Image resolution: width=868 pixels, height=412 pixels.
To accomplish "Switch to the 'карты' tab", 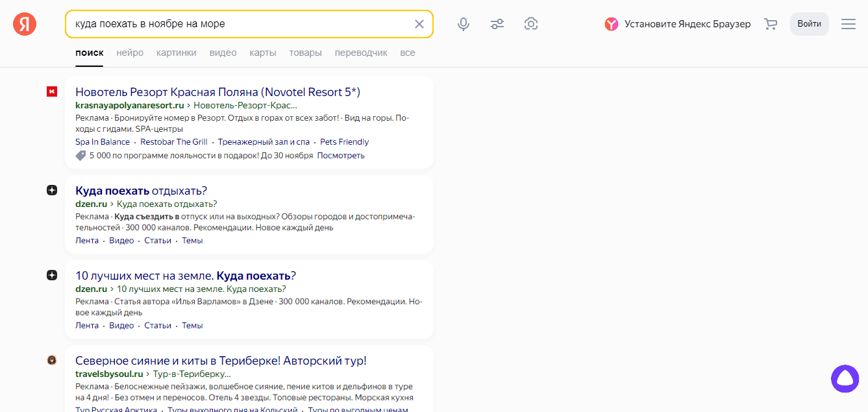I will 263,53.
